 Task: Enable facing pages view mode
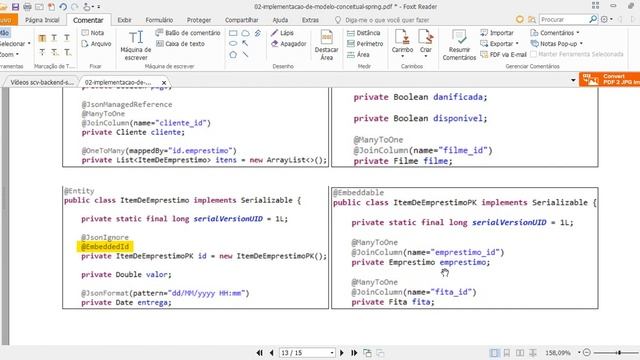(x=520, y=353)
